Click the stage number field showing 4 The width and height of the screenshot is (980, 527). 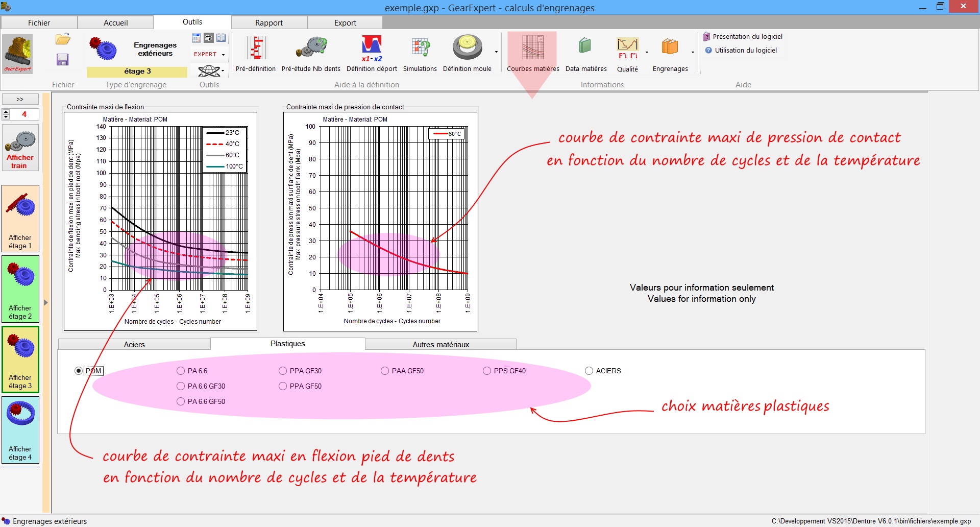[24, 114]
